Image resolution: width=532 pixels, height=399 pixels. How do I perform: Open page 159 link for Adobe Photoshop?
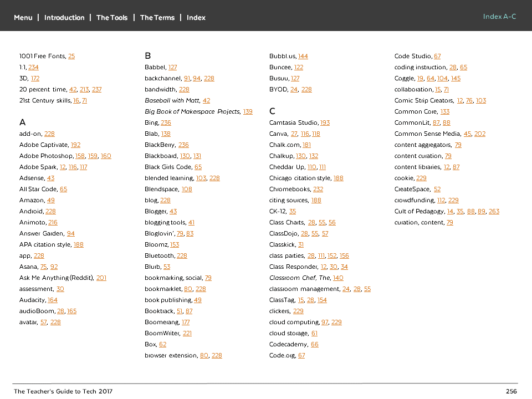tap(93, 156)
